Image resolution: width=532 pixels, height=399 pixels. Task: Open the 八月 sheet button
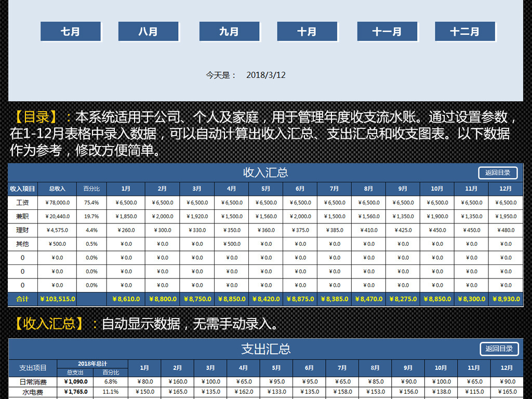[x=148, y=32]
